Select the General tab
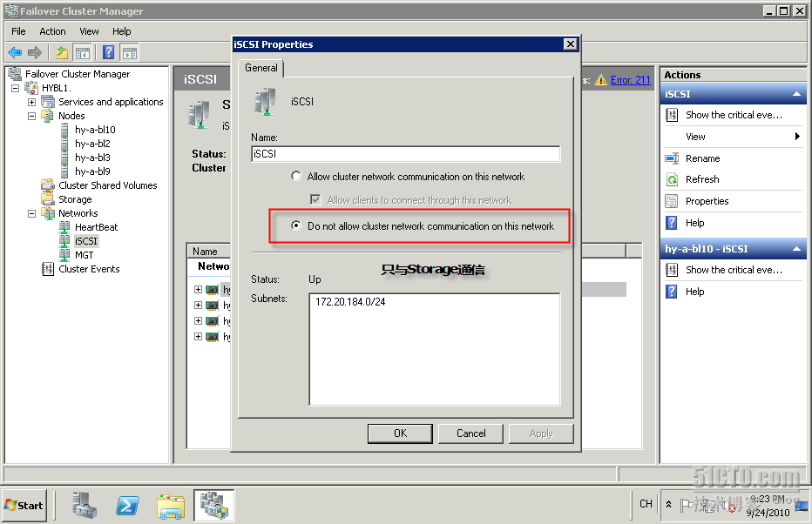The width and height of the screenshot is (812, 524). 261,68
